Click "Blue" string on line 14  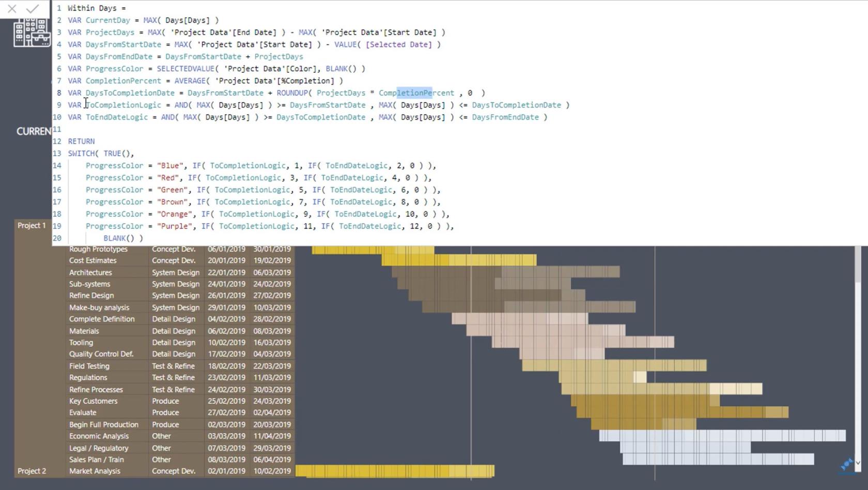coord(170,166)
